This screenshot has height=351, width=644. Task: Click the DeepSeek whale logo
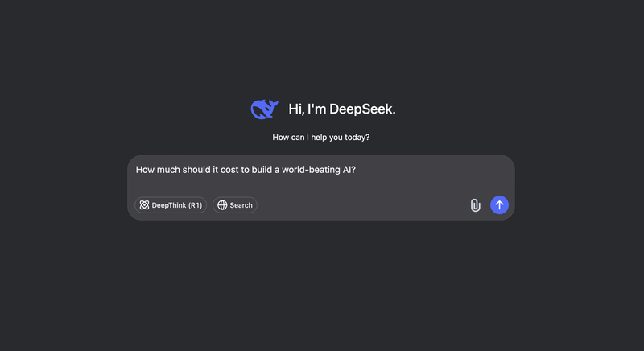pyautogui.click(x=264, y=109)
